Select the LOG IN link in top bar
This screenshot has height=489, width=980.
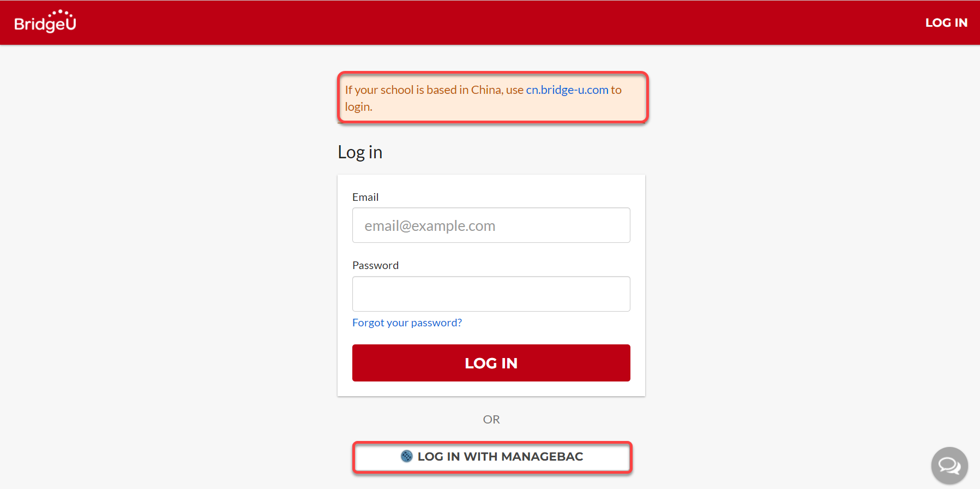(946, 23)
